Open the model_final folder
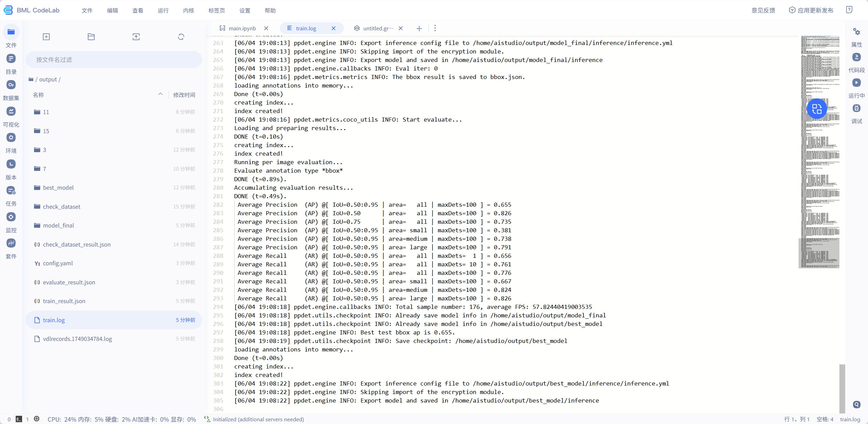This screenshot has height=424, width=868. [x=58, y=225]
